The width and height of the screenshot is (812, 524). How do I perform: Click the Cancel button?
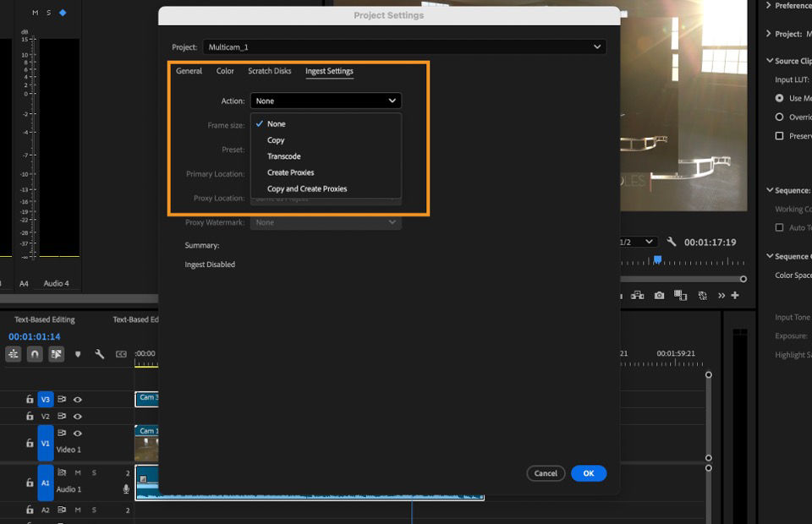pos(546,473)
